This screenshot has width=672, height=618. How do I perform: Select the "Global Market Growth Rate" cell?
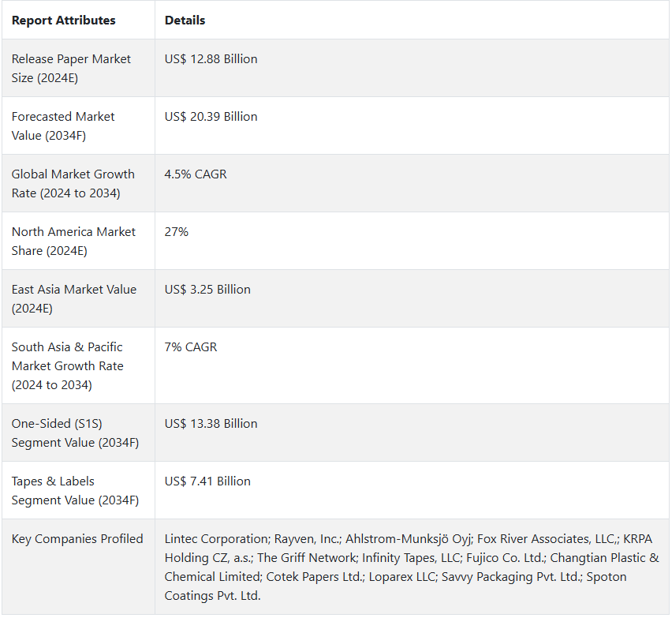(73, 184)
